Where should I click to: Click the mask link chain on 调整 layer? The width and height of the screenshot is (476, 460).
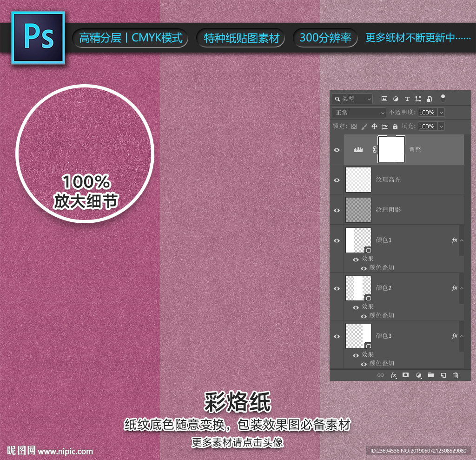coord(375,149)
